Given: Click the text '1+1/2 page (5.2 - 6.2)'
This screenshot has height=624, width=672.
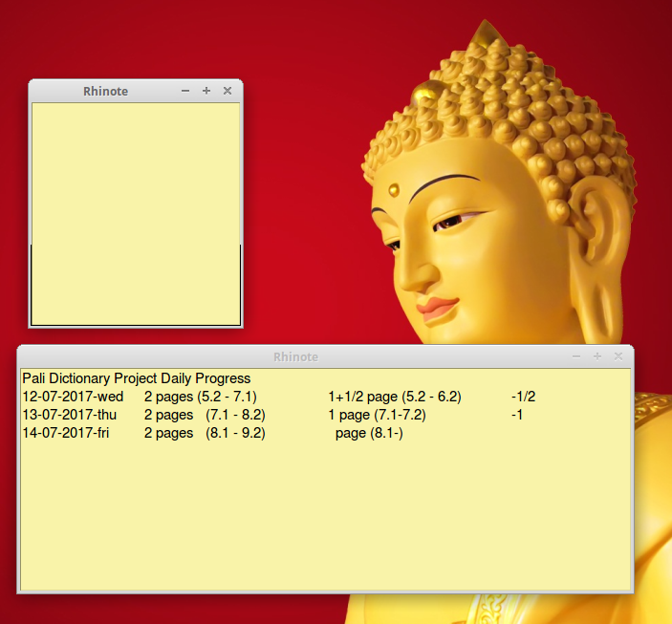Looking at the screenshot, I should tap(395, 397).
